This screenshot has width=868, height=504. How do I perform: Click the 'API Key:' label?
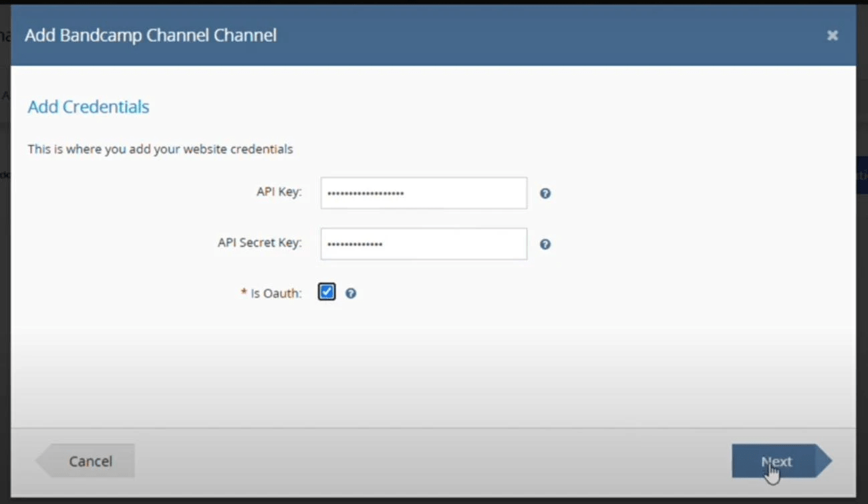[279, 192]
